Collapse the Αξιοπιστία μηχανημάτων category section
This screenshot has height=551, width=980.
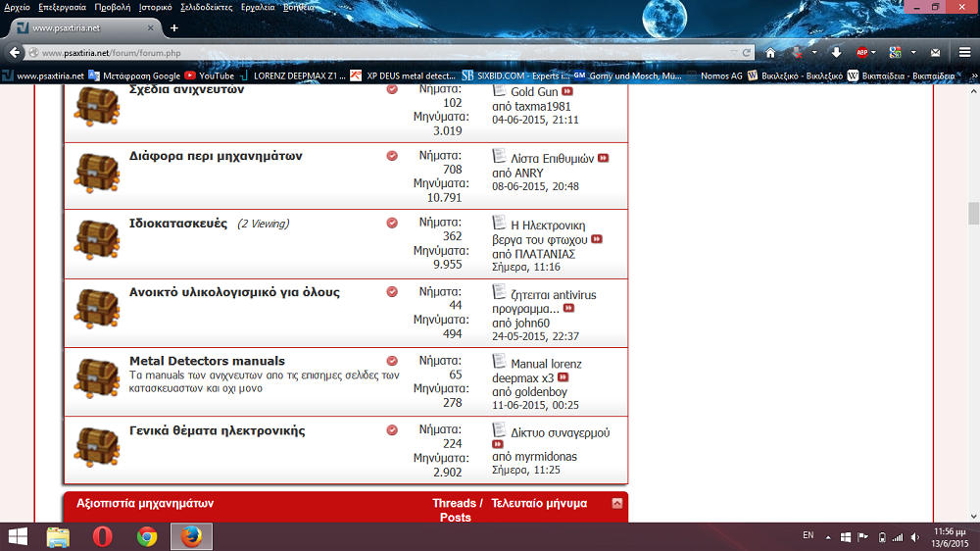(x=617, y=503)
